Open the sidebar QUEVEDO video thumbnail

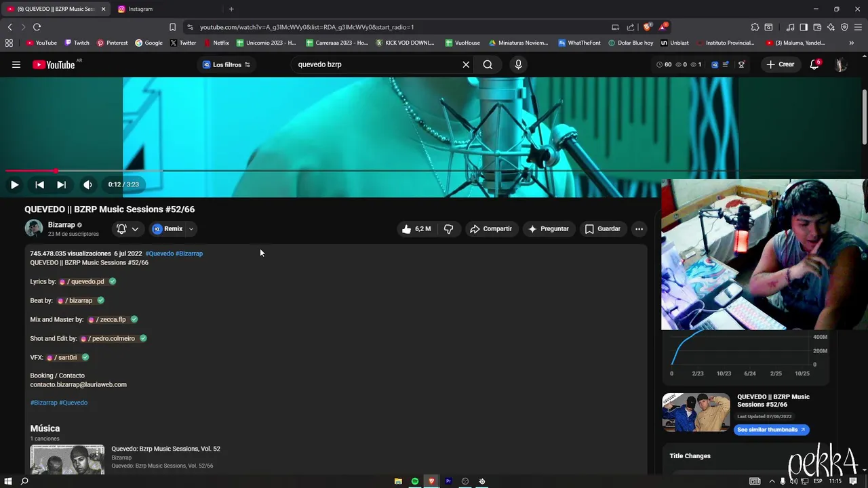696,412
